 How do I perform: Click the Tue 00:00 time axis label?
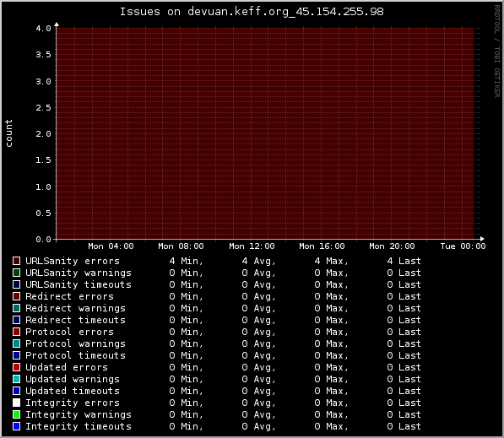tap(463, 246)
